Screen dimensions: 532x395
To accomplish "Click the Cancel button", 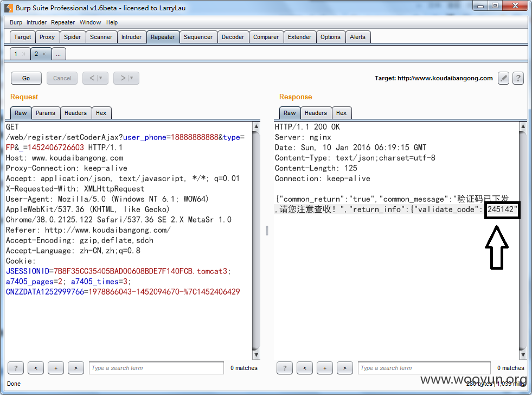I will point(62,78).
